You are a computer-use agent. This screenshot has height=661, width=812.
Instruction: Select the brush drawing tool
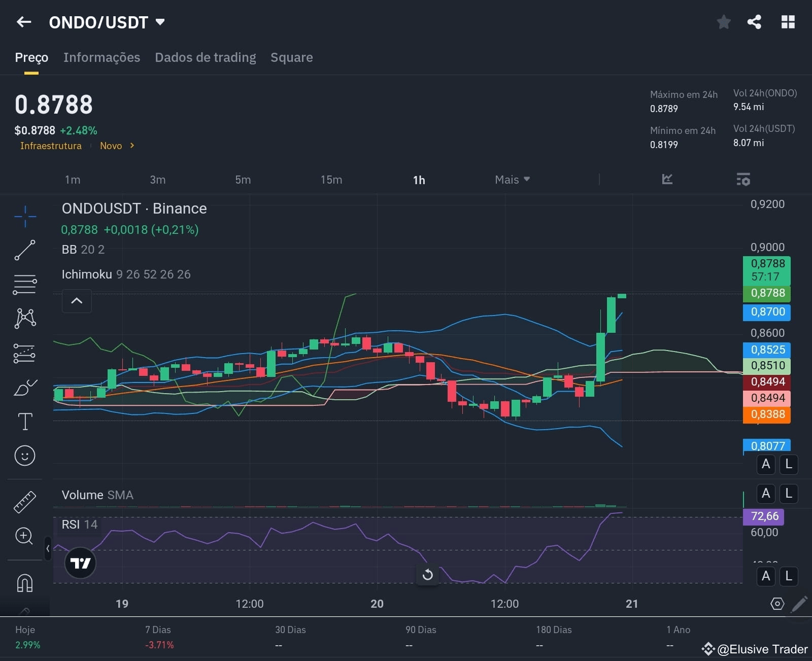click(x=25, y=388)
